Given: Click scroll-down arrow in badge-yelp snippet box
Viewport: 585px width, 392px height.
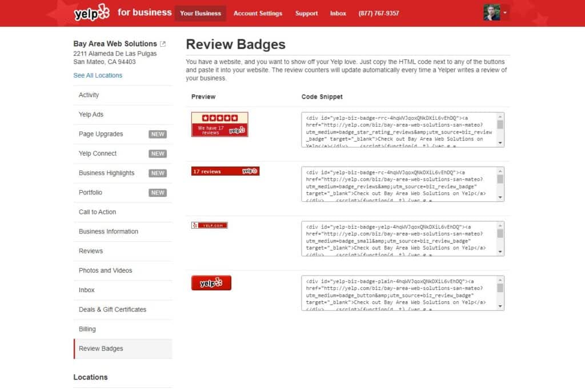Looking at the screenshot, I should [500, 252].
